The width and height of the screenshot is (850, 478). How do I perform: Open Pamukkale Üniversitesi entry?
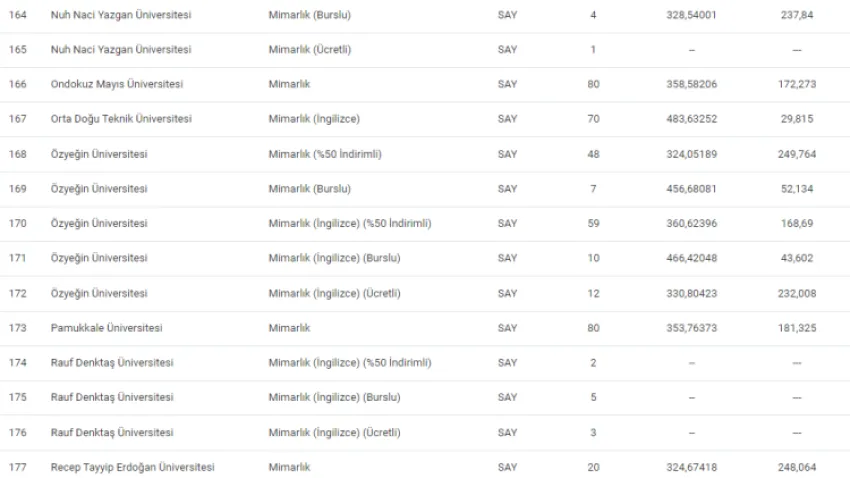coord(106,328)
